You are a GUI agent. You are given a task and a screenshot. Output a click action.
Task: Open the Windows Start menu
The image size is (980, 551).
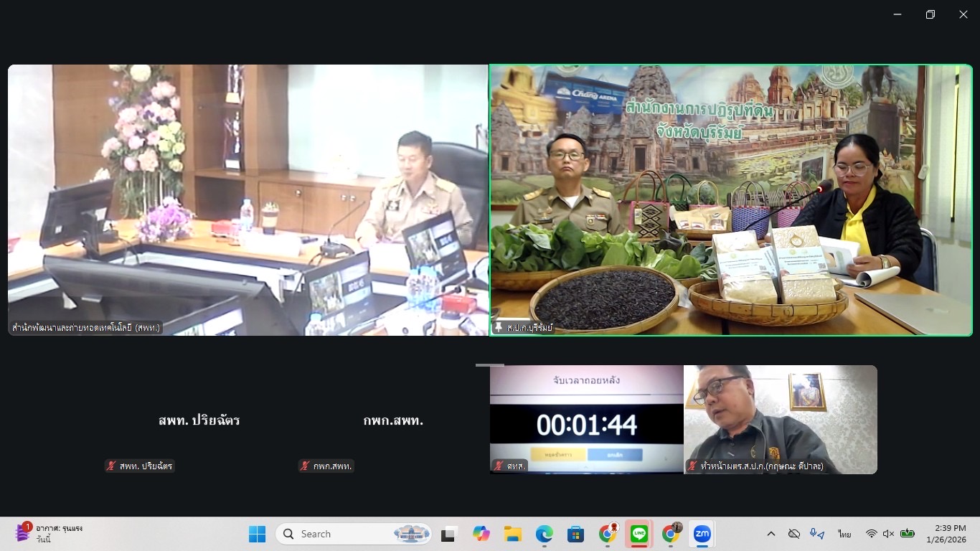tap(257, 534)
